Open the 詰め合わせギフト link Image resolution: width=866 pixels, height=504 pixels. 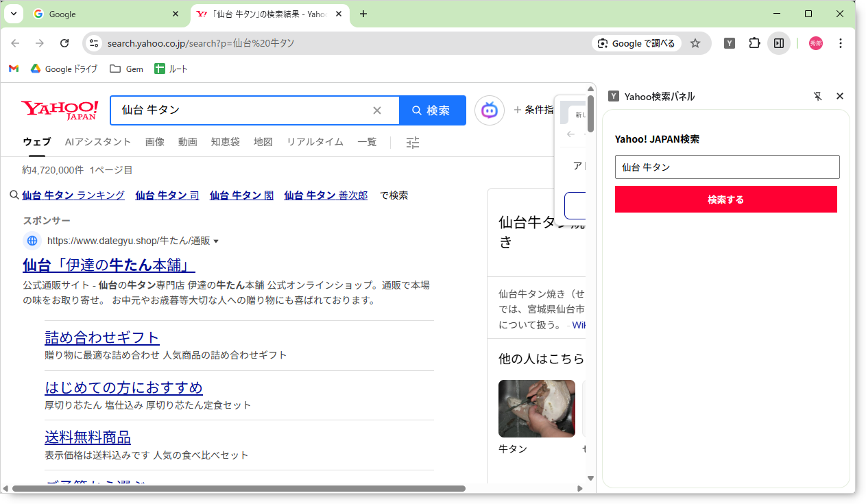tap(102, 337)
